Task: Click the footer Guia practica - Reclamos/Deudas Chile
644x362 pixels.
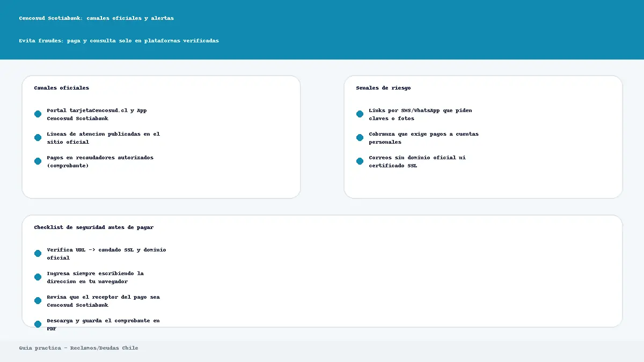Action: pyautogui.click(x=78, y=348)
